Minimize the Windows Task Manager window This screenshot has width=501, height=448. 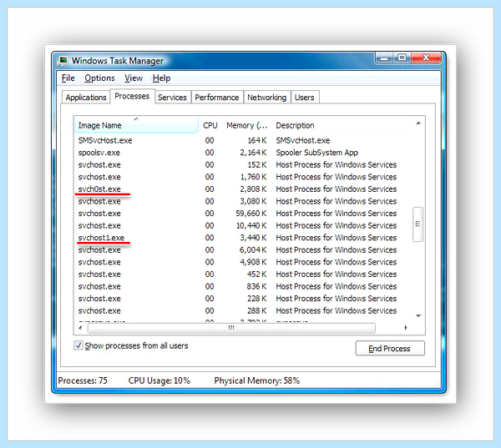(384, 58)
